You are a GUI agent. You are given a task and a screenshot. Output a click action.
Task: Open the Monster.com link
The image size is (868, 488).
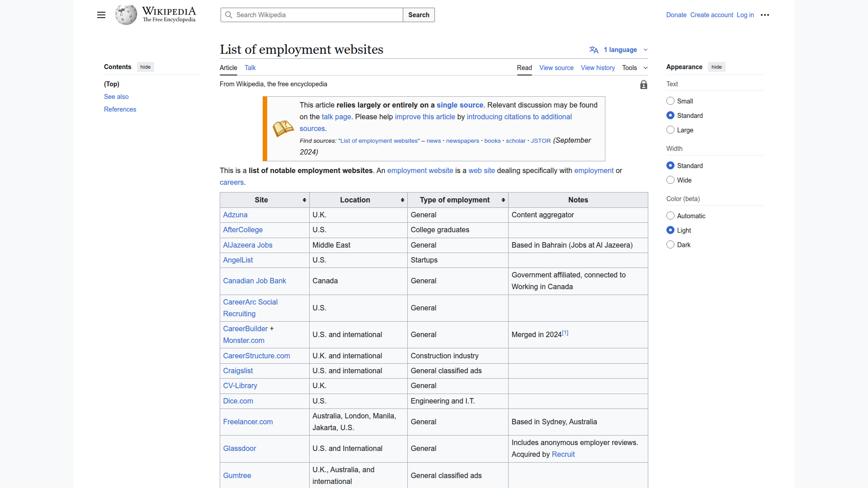pos(244,341)
